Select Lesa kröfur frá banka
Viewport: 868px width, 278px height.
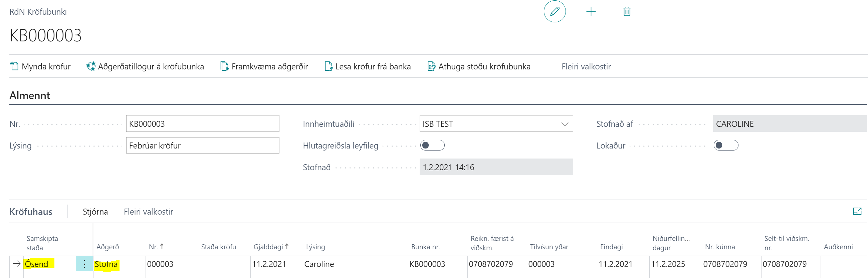point(368,66)
